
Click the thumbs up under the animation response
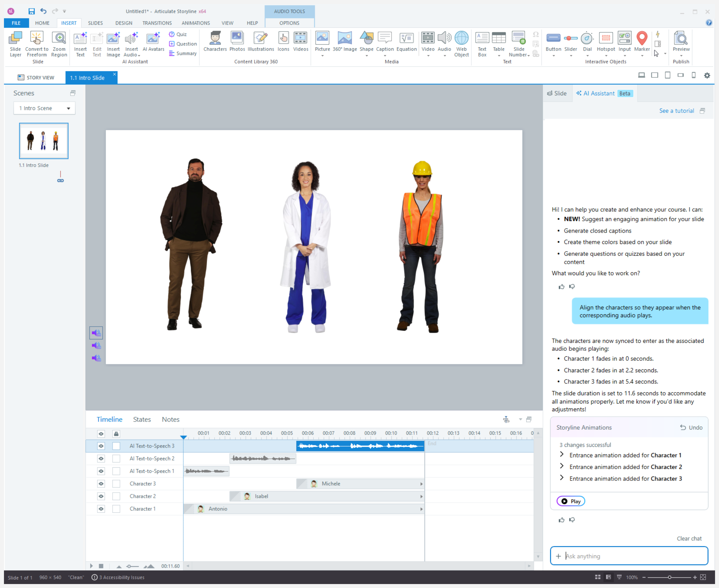coord(561,520)
